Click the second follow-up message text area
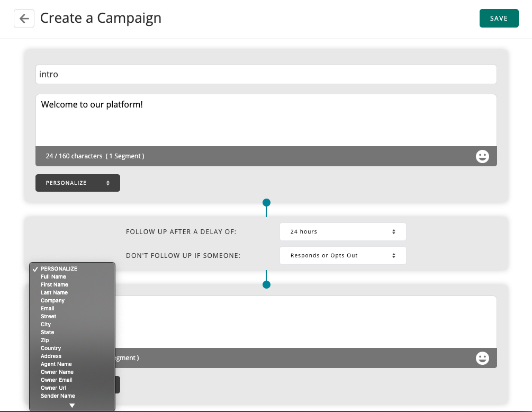The image size is (532, 412). click(x=307, y=321)
